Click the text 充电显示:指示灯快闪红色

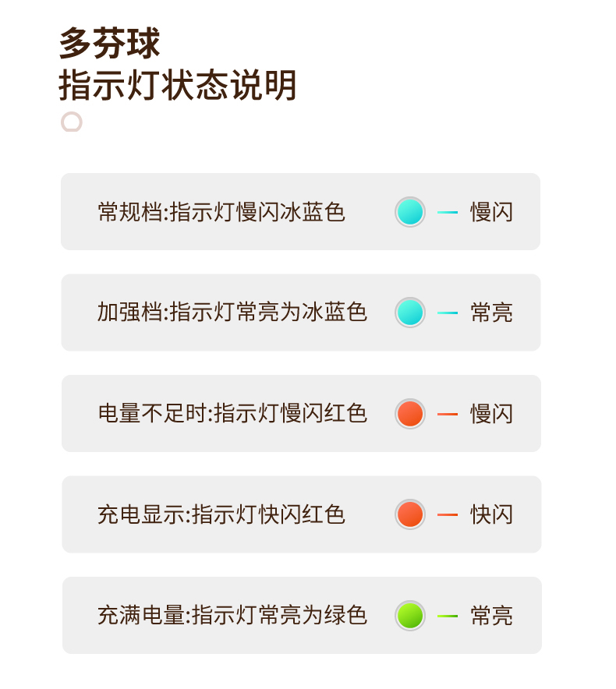[x=221, y=514]
